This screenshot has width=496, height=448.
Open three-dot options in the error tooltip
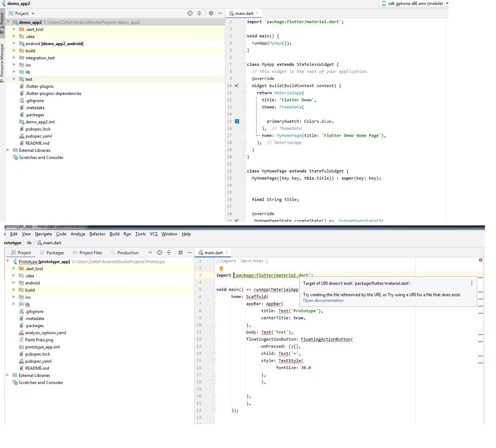click(471, 283)
